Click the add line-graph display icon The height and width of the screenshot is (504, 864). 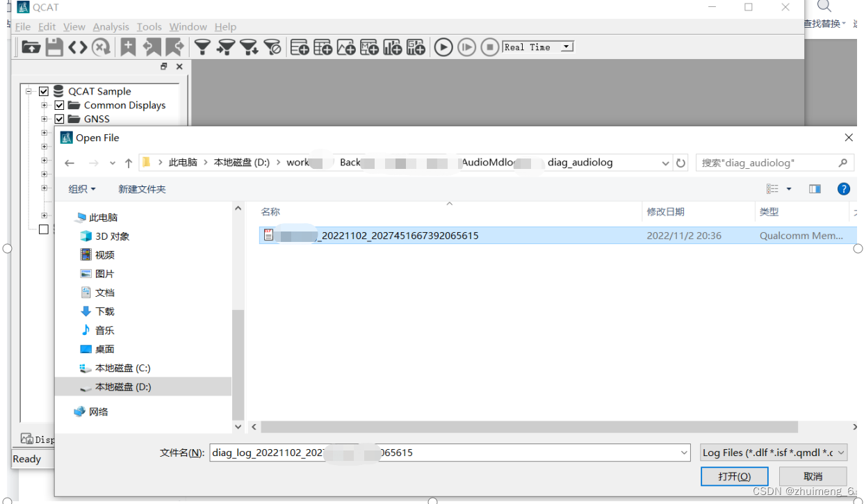pyautogui.click(x=346, y=47)
